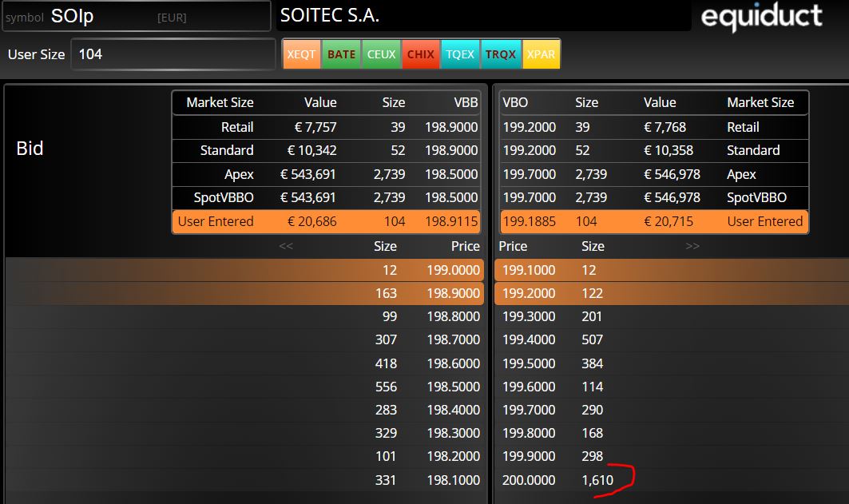Select bid depth price 198.8000
This screenshot has width=849, height=504.
(453, 316)
